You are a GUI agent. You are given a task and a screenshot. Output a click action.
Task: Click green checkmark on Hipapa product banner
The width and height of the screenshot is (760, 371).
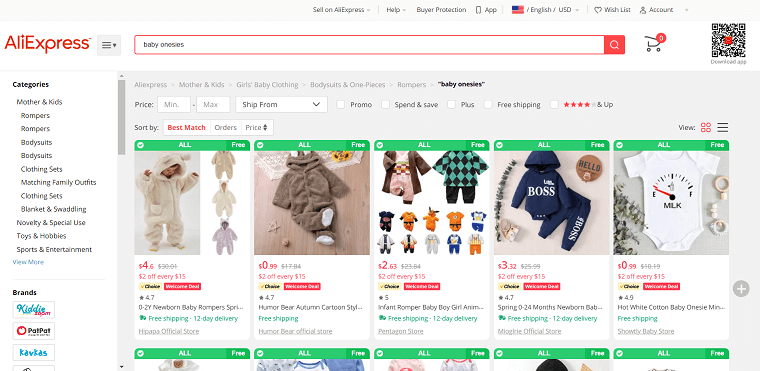pyautogui.click(x=140, y=145)
